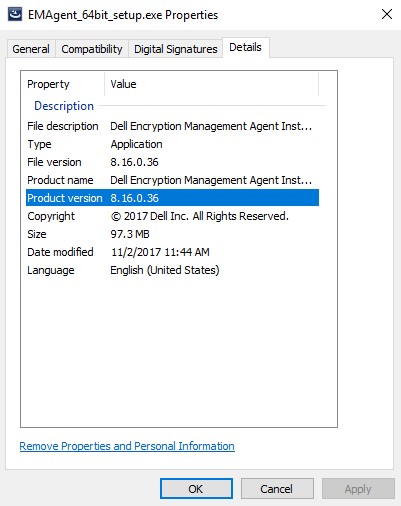Collapse the Description group header

(64, 106)
